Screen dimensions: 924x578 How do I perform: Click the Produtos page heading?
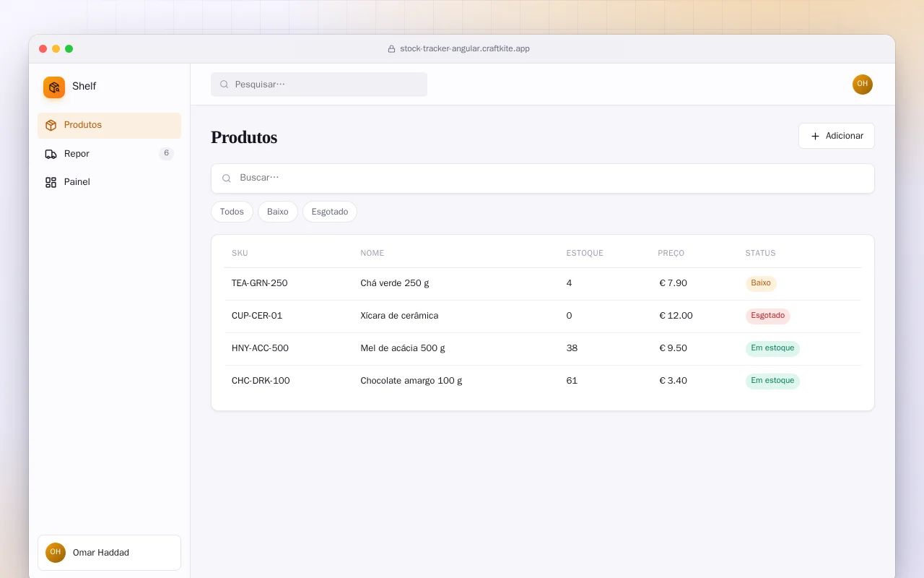coord(244,137)
